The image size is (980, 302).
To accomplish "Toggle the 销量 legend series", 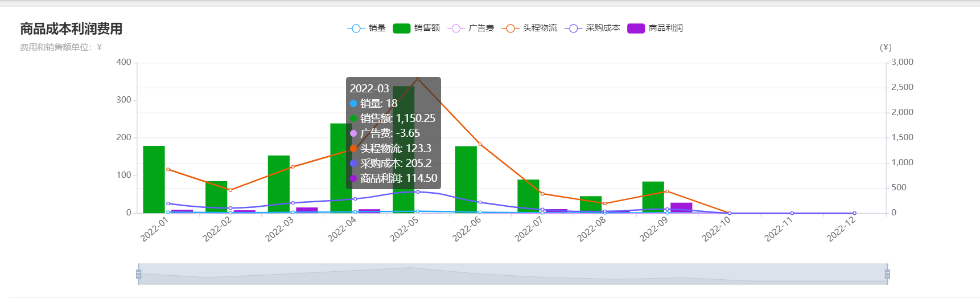I will (367, 28).
